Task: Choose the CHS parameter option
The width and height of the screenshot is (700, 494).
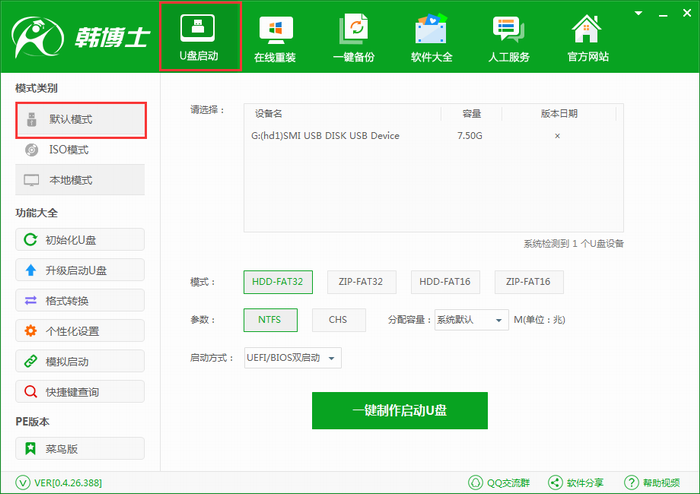Action: (x=337, y=320)
